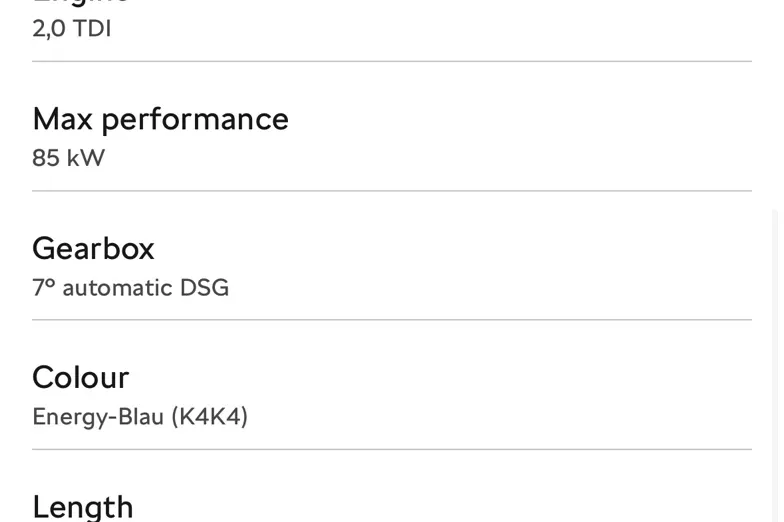This screenshot has height=522, width=784.
Task: Select the Colour heading
Action: (80, 377)
